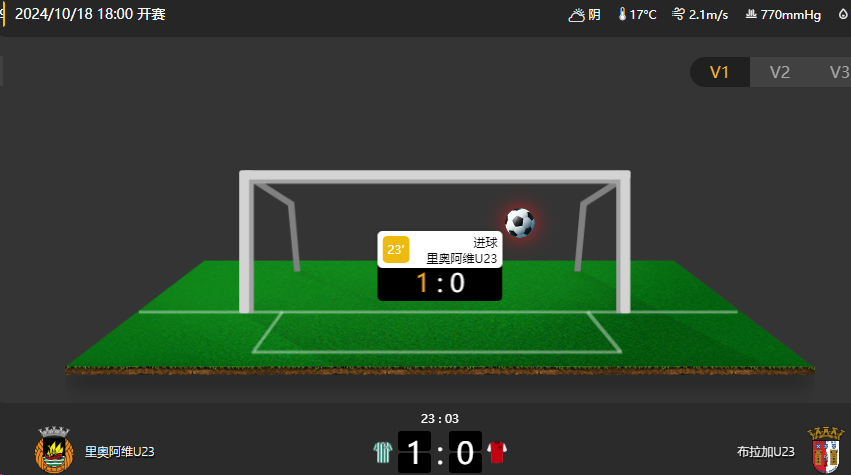Image resolution: width=851 pixels, height=475 pixels.
Task: Click the humidity droplet icon
Action: [843, 14]
